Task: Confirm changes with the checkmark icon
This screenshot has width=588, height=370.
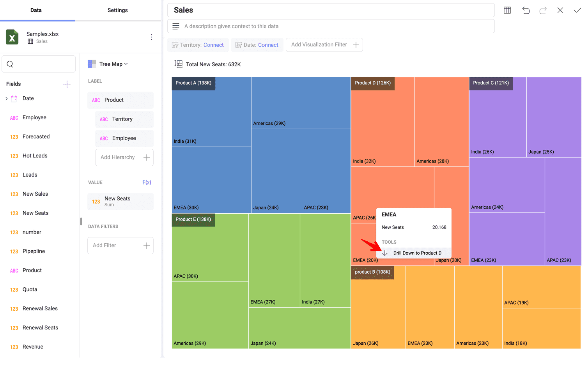Action: (577, 10)
